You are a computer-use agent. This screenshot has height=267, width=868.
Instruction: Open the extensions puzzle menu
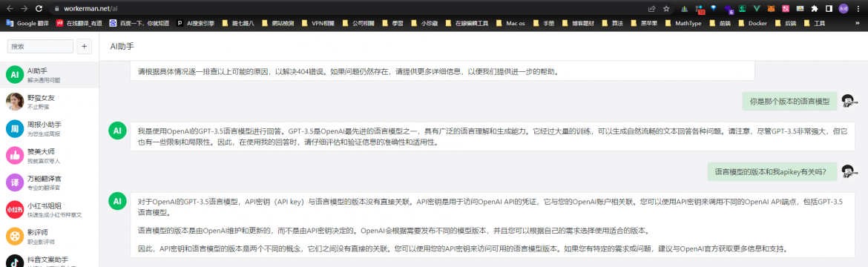click(815, 9)
